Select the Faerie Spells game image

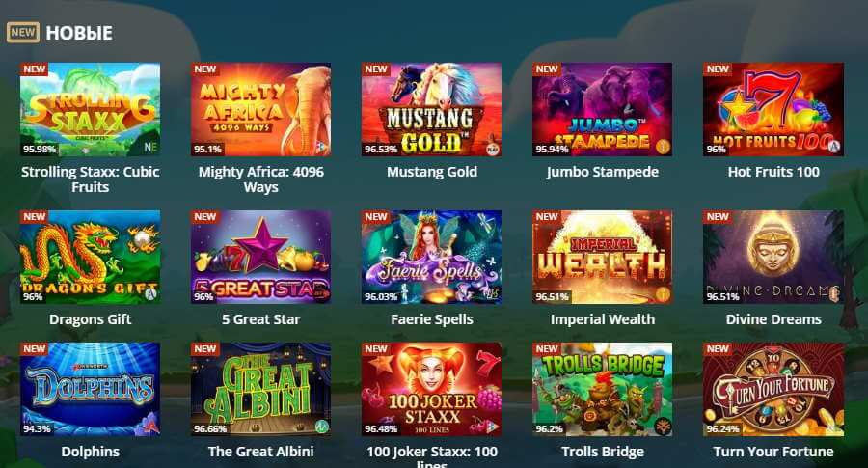tap(432, 257)
